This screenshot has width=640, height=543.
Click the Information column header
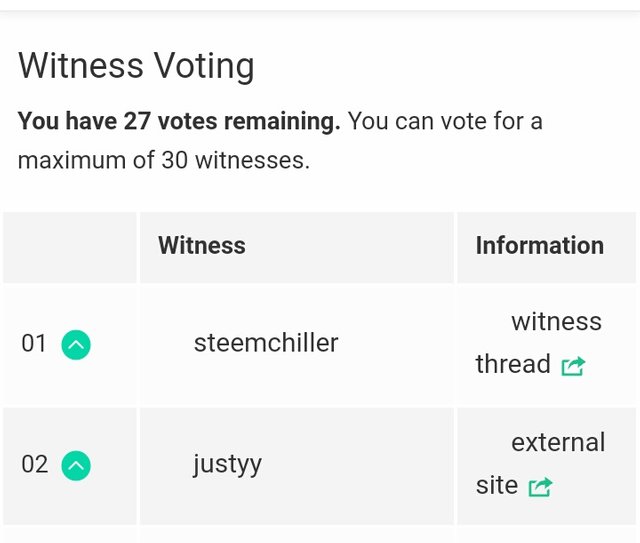539,246
